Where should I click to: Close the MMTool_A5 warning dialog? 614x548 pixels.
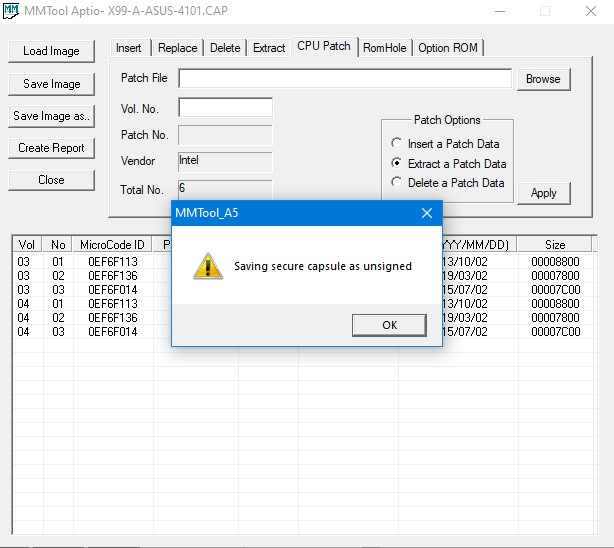coord(427,213)
